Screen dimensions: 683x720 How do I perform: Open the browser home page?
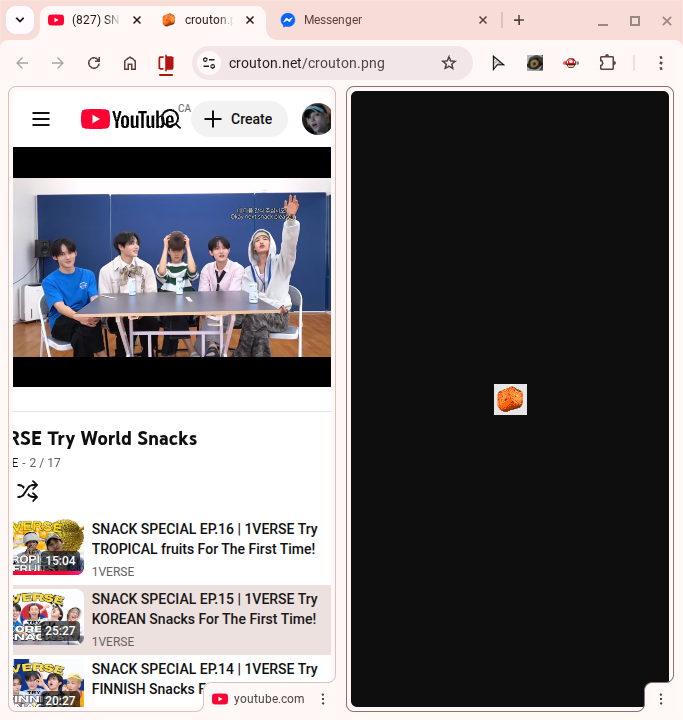(130, 63)
